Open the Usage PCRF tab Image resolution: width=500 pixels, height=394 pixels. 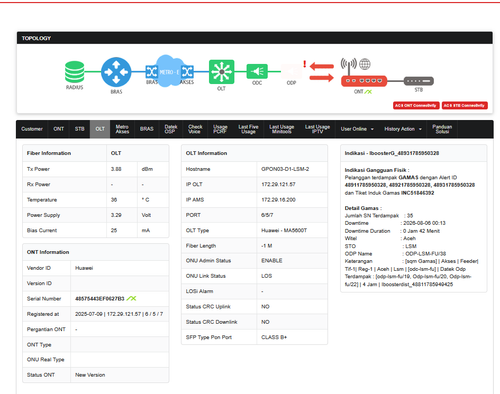(220, 129)
